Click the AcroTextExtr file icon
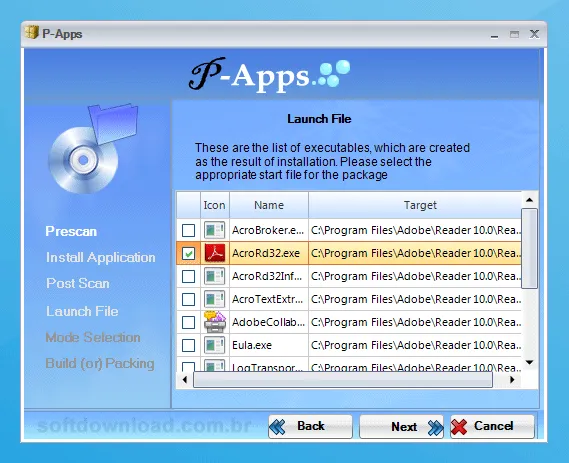 pos(214,299)
